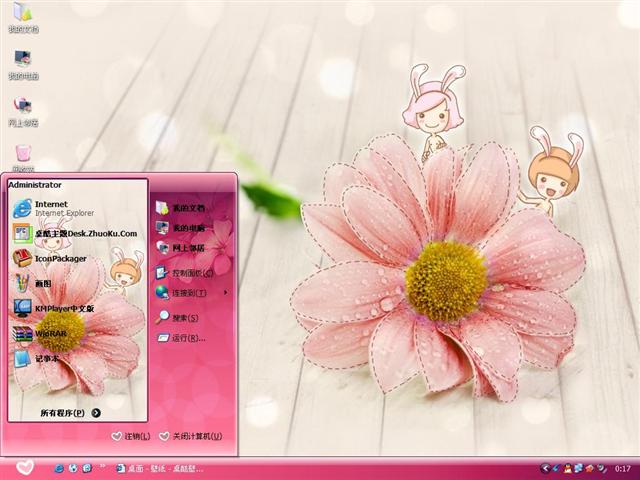640x480 pixels.
Task: Show hidden Quick Launch items via chevron
Action: pos(104,467)
